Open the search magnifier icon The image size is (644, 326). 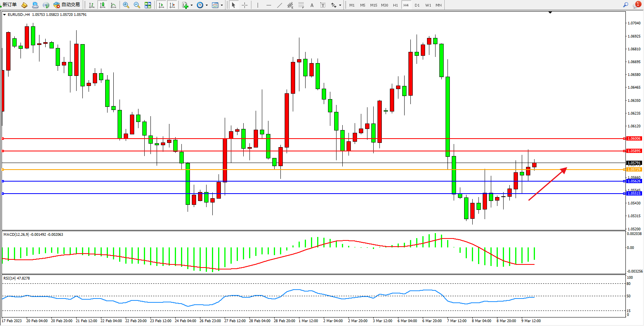tap(625, 5)
